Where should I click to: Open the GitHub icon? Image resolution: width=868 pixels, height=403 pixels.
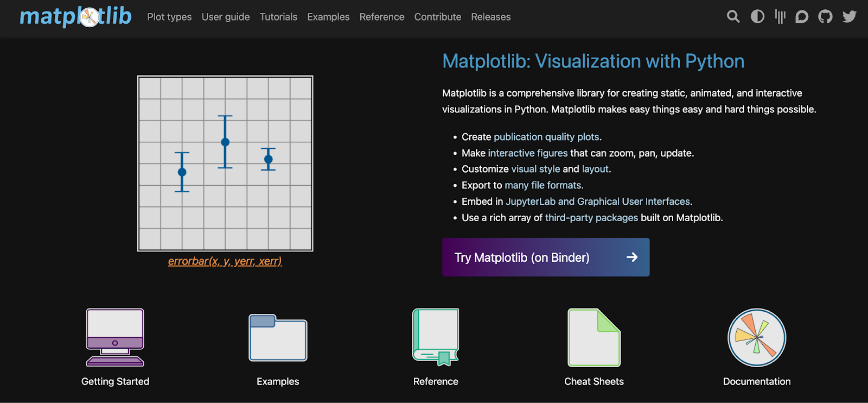[825, 17]
